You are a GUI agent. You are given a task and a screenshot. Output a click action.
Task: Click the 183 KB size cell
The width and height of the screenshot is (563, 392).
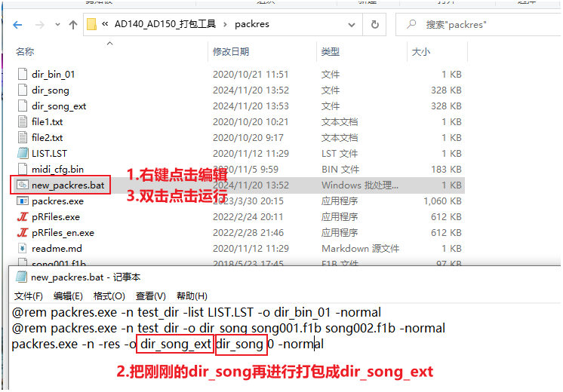[446, 170]
